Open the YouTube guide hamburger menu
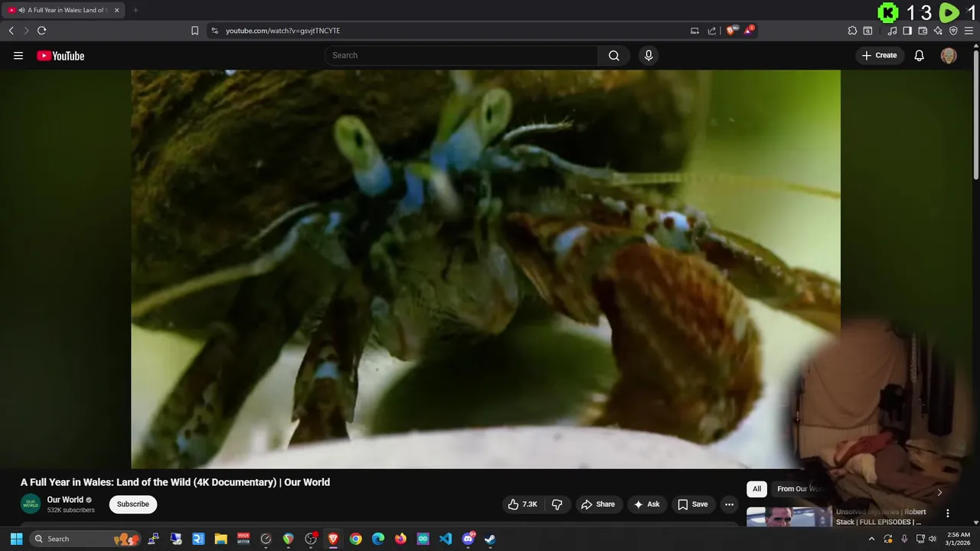This screenshot has height=551, width=980. 18,55
